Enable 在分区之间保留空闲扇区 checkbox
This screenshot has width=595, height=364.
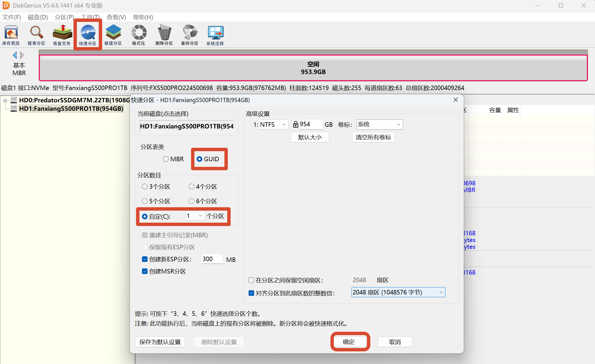(x=251, y=280)
